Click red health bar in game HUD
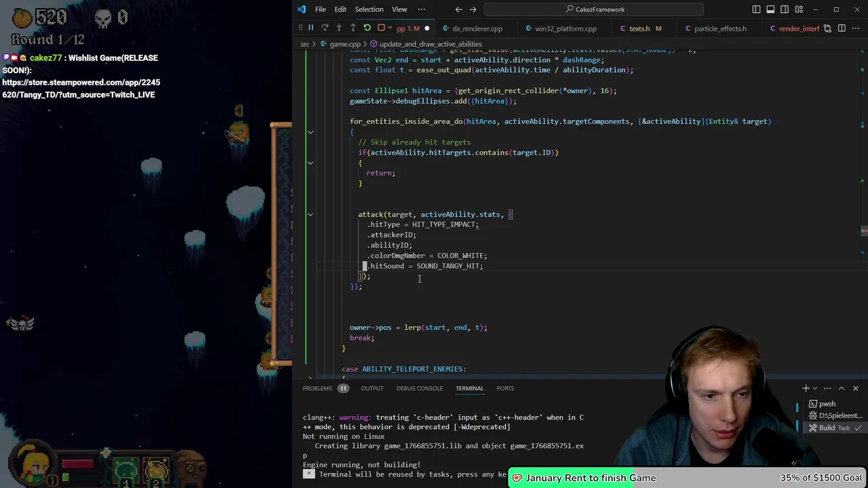The image size is (868, 488). [78, 464]
